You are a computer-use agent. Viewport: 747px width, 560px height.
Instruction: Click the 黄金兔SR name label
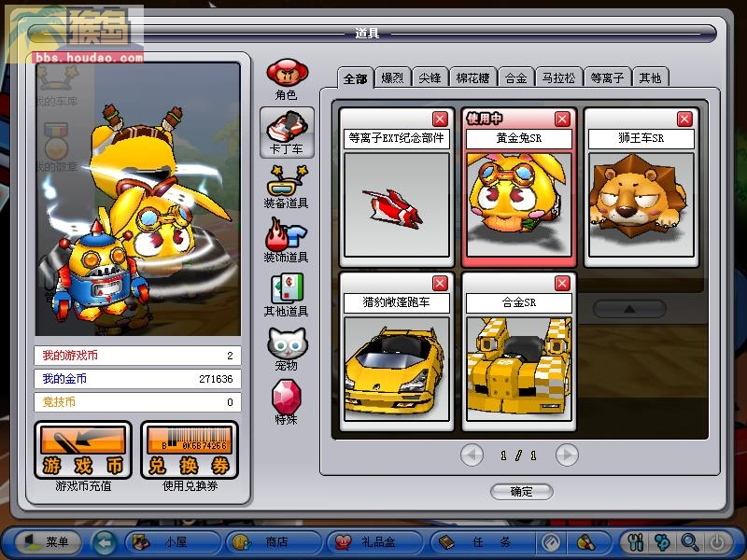pyautogui.click(x=519, y=138)
